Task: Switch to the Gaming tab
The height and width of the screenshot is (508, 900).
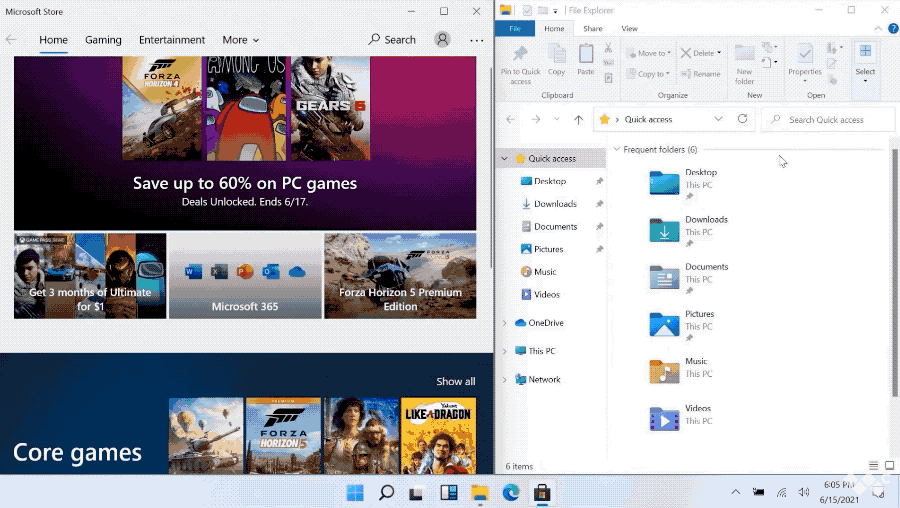Action: click(103, 40)
